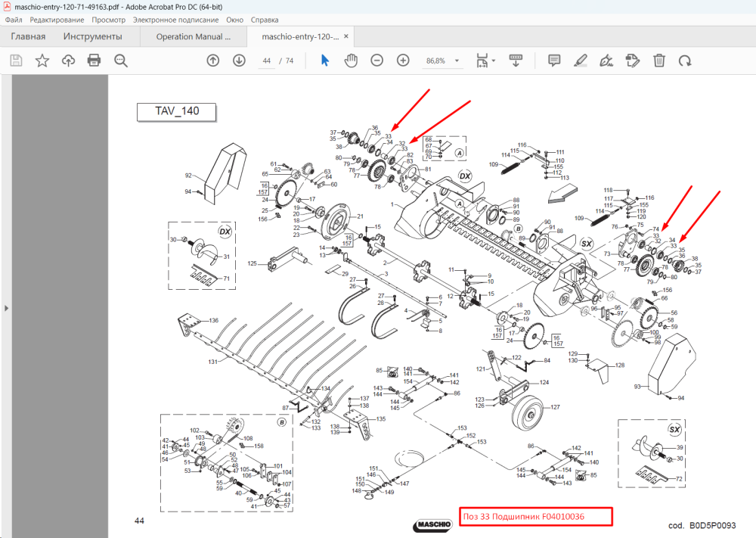Select the maschio-entry-120 document tab
The height and width of the screenshot is (538, 756).
(300, 36)
